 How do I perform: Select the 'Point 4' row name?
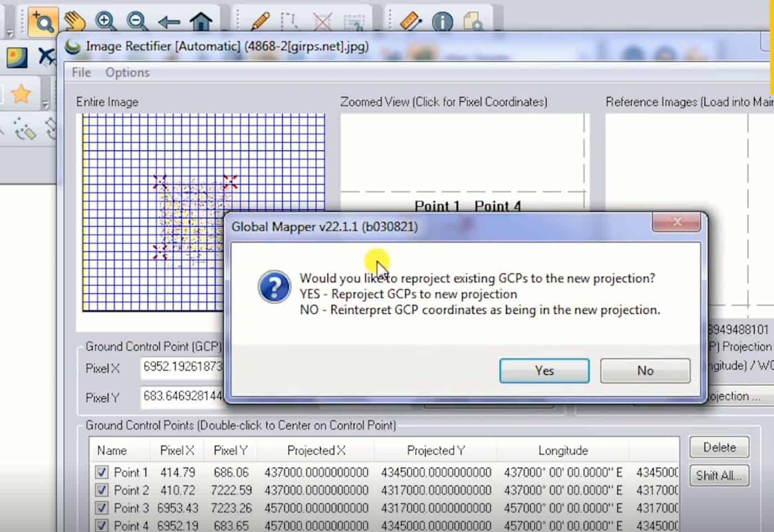click(x=131, y=525)
